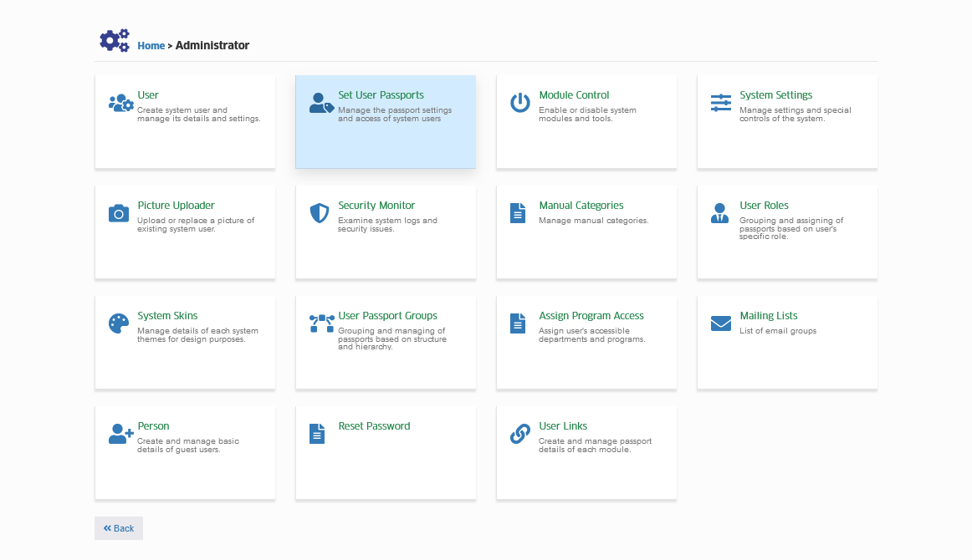Click 'Manage settings and special controls' description
This screenshot has height=560, width=972.
796,115
